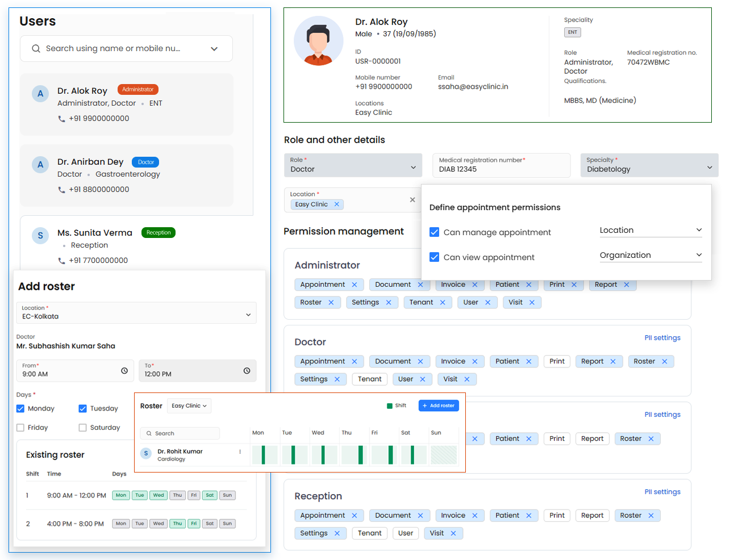Remove Roster permission from Administrator

pos(331,303)
